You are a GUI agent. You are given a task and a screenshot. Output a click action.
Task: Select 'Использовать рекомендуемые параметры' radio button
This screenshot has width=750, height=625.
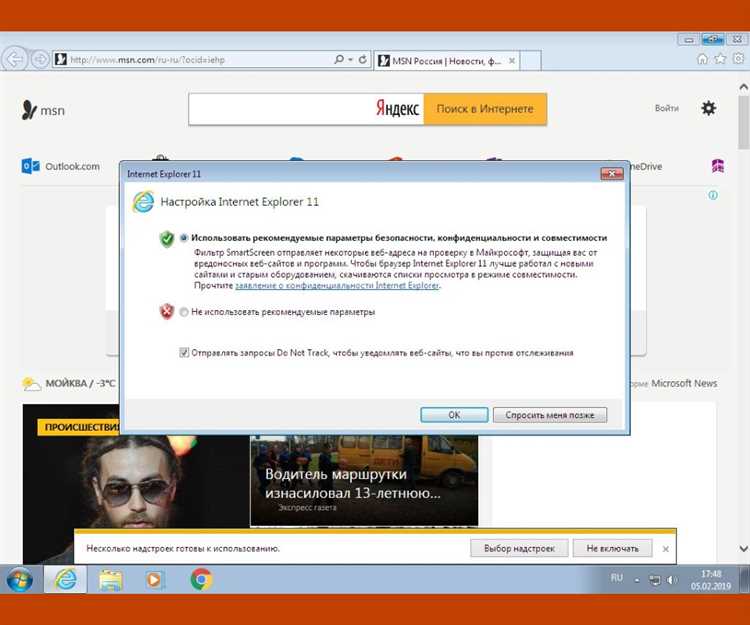pyautogui.click(x=183, y=238)
